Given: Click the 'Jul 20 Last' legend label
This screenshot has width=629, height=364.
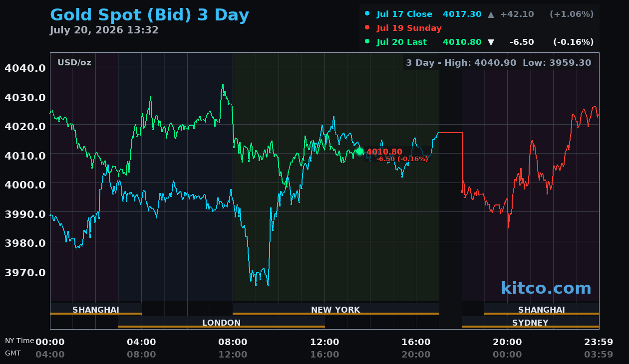Looking at the screenshot, I should point(402,42).
